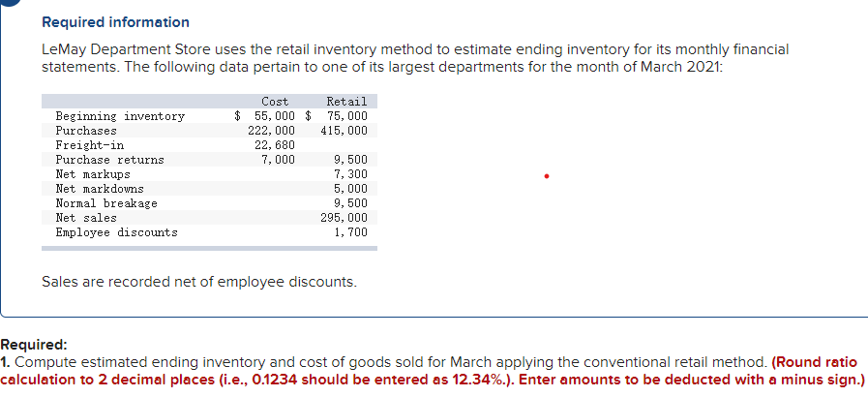868x397 pixels.
Task: Click the 'Employee discounts' row label
Action: click(116, 232)
